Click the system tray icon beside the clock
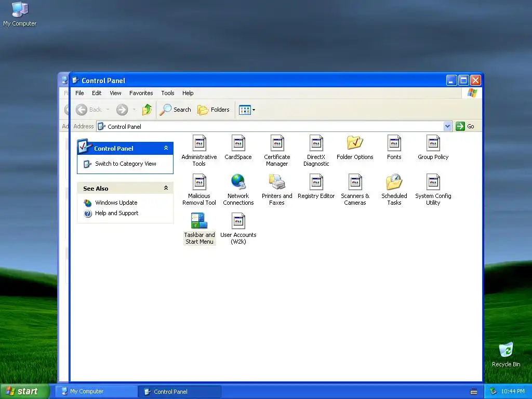Viewport: 532px width, 399px height. (494, 392)
